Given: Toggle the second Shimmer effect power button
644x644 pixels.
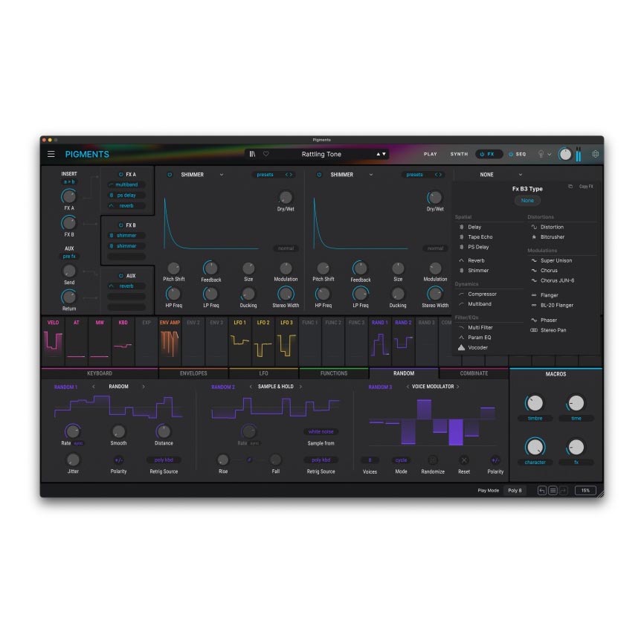Looking at the screenshot, I should coord(319,175).
